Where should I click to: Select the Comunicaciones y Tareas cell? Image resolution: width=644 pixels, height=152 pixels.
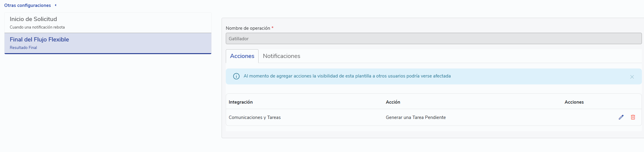[x=254, y=117]
